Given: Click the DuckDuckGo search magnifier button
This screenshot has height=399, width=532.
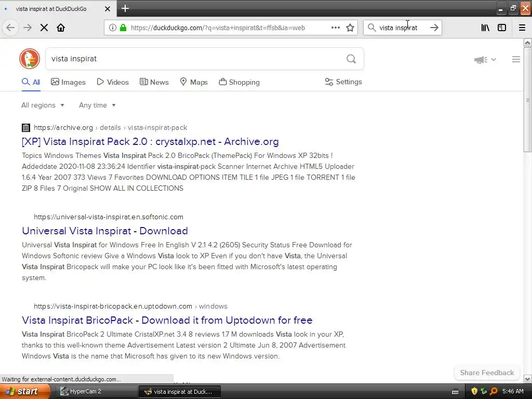Looking at the screenshot, I should [351, 59].
